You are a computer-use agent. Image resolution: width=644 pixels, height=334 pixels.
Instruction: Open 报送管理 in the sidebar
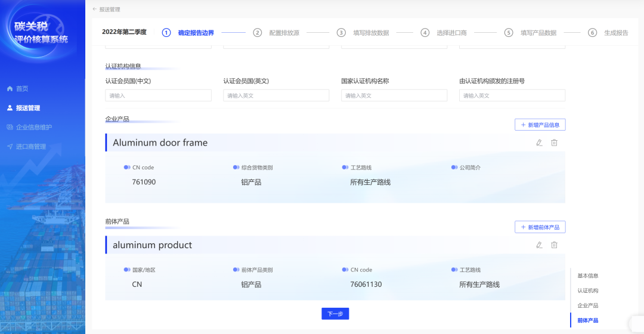pyautogui.click(x=28, y=107)
